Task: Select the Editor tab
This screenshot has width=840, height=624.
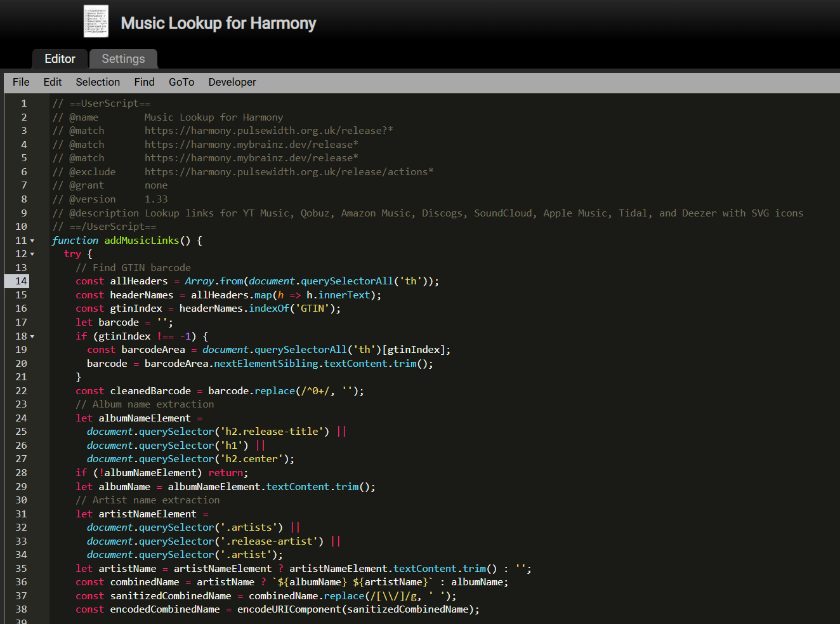Action: tap(60, 58)
